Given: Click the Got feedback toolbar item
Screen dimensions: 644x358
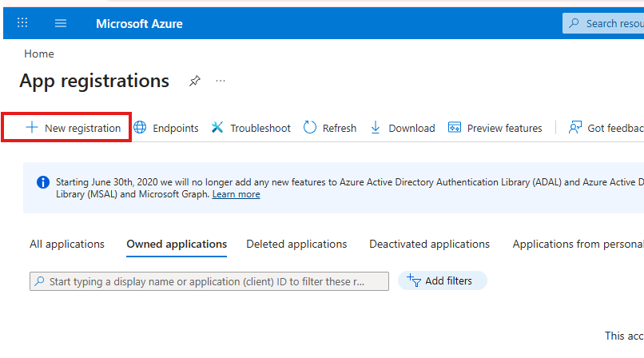Looking at the screenshot, I should pyautogui.click(x=607, y=128).
